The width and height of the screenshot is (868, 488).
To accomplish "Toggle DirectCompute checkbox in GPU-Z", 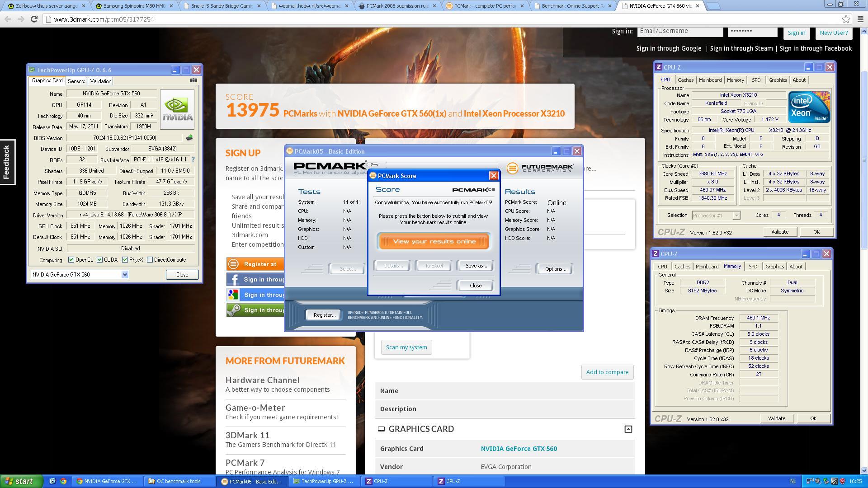I will click(150, 260).
